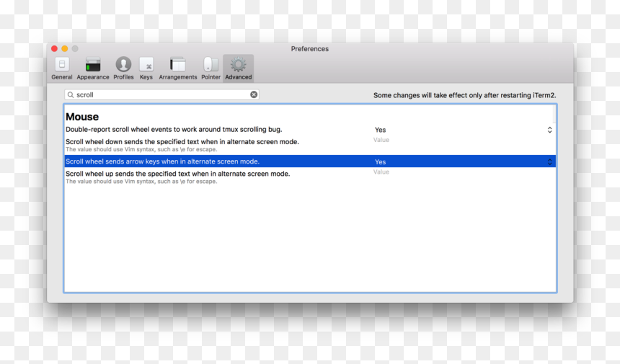The height and width of the screenshot is (364, 620).
Task: Click the settings list vertical scrollbar
Action: coord(554,115)
